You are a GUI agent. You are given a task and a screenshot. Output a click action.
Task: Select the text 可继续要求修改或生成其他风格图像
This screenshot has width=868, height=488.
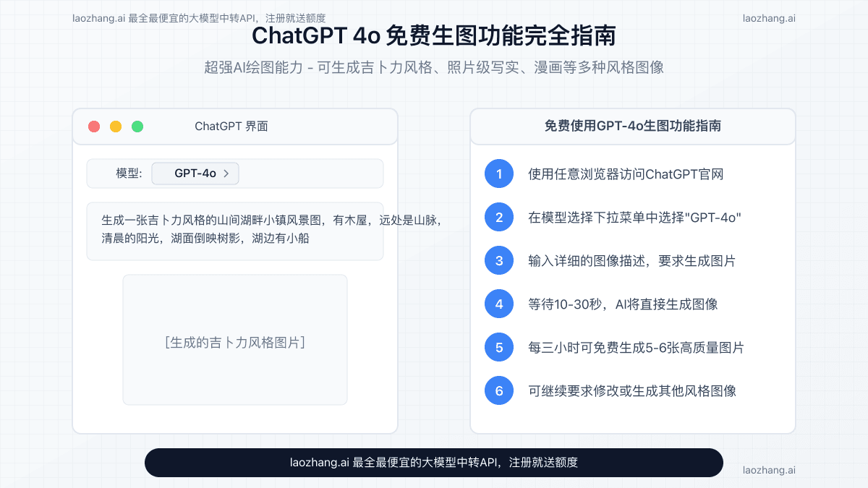click(632, 391)
